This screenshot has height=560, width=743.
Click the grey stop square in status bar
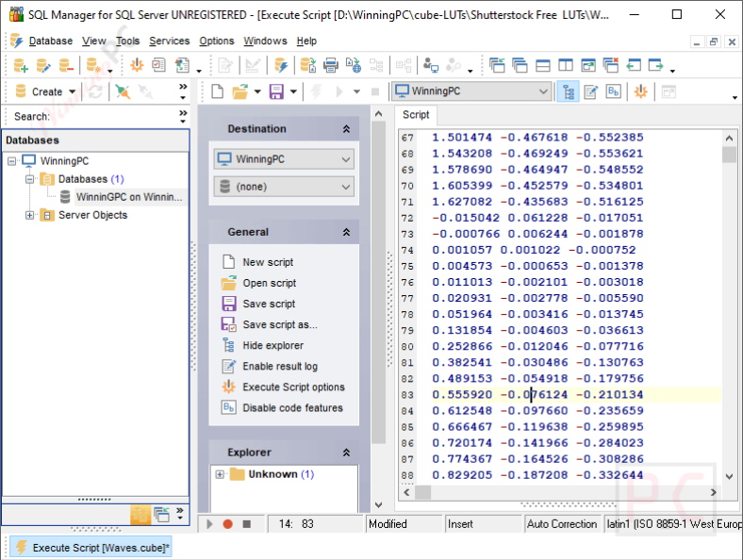coord(246,524)
